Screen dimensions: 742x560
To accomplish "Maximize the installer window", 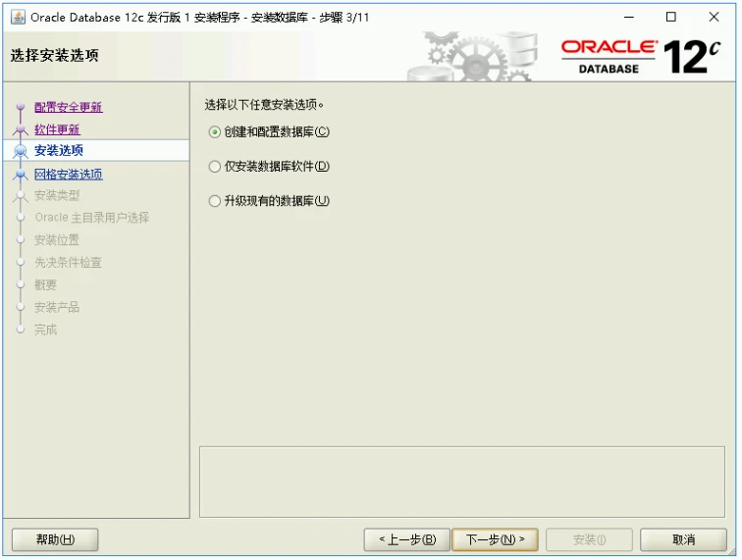I will pyautogui.click(x=670, y=17).
